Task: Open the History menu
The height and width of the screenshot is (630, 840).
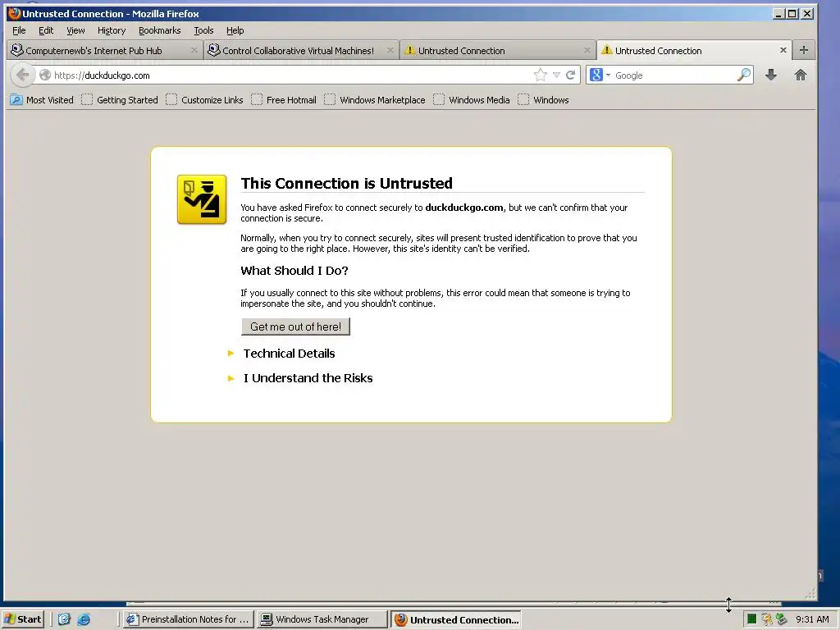Action: click(112, 30)
